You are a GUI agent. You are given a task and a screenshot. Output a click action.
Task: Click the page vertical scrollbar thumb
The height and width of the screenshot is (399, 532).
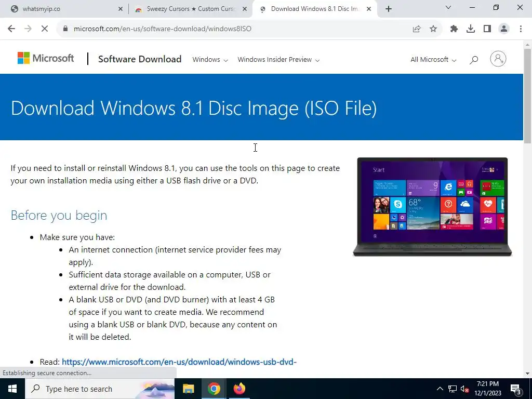pos(527,96)
